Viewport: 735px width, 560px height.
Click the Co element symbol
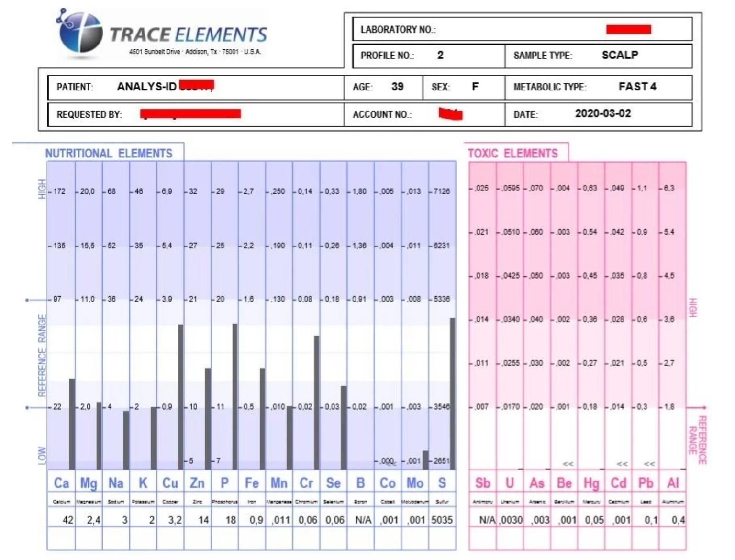[388, 483]
